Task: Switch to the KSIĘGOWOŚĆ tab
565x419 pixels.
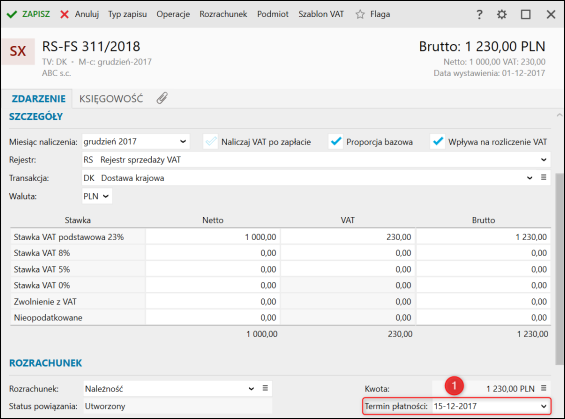Action: click(111, 99)
